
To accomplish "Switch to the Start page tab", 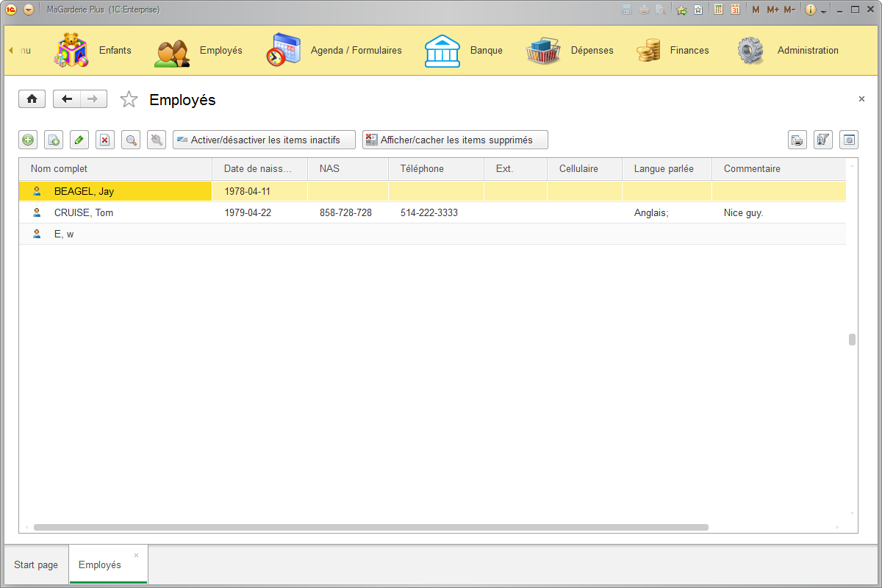I will (35, 564).
